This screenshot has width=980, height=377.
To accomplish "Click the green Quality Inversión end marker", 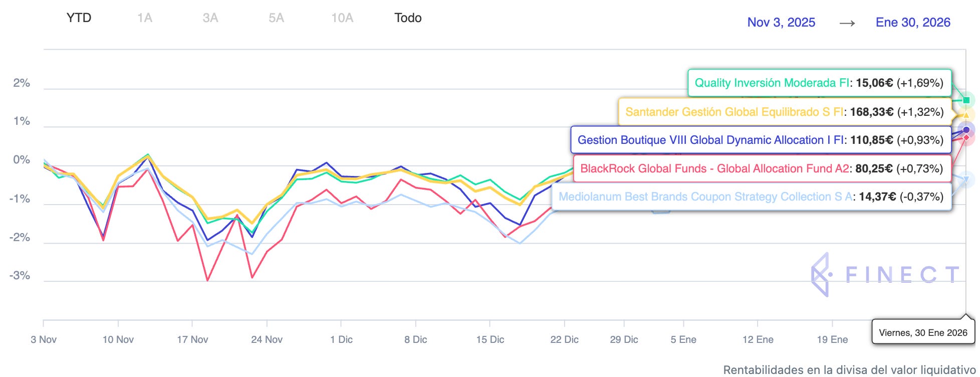I will click(966, 100).
